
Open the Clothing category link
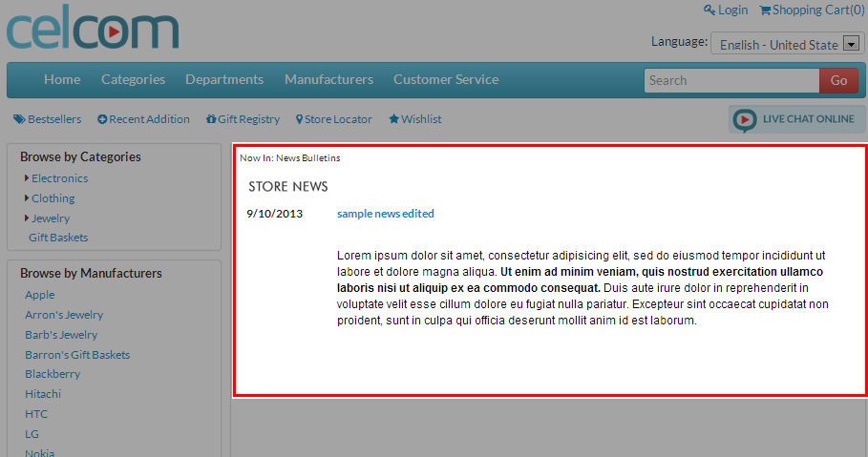point(53,198)
